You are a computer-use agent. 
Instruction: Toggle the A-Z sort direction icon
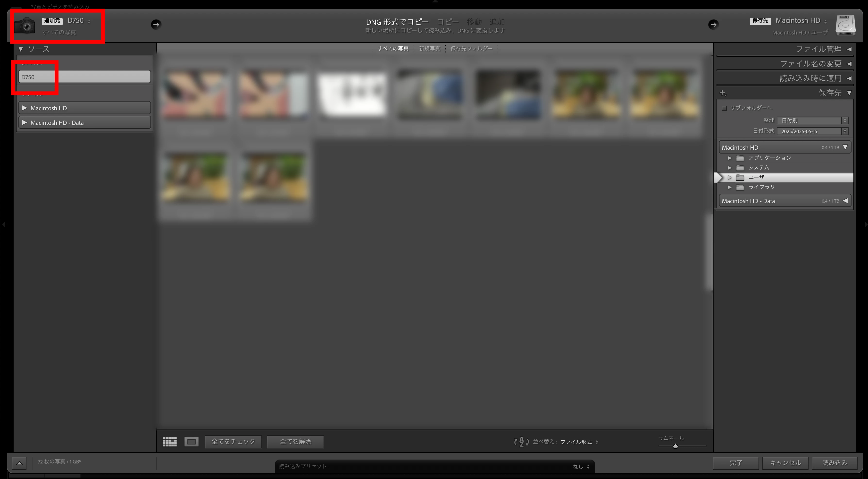tap(521, 442)
